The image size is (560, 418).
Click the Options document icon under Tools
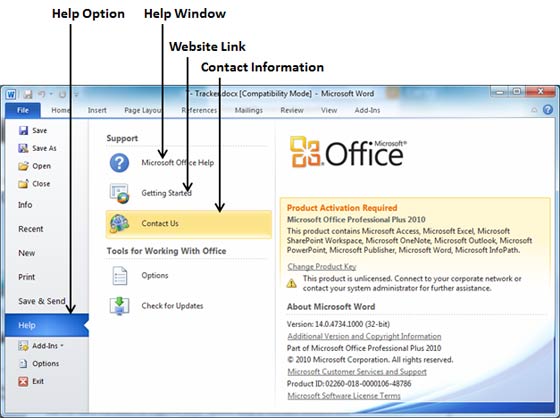[x=119, y=275]
